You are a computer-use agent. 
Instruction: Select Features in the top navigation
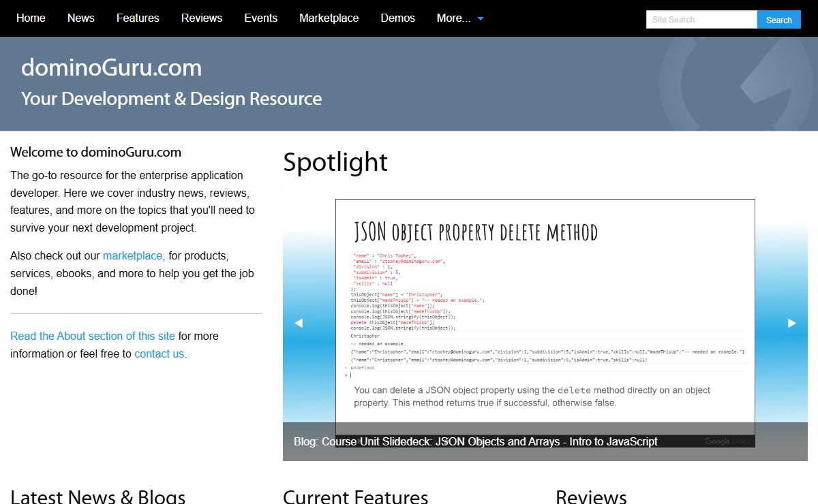138,18
